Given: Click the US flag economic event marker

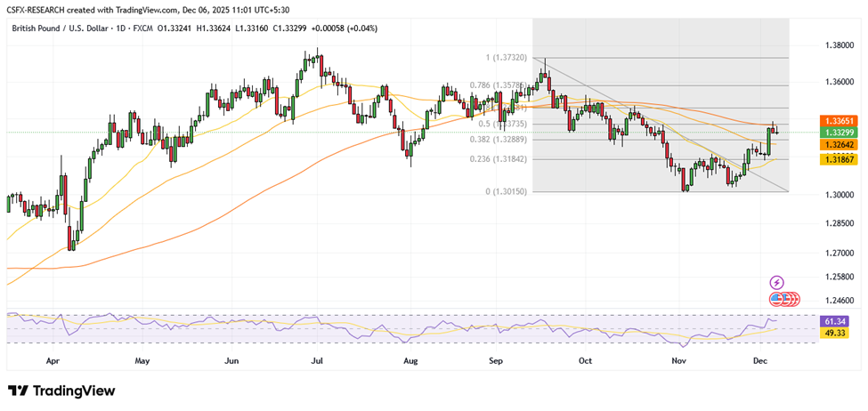Looking at the screenshot, I should click(777, 298).
